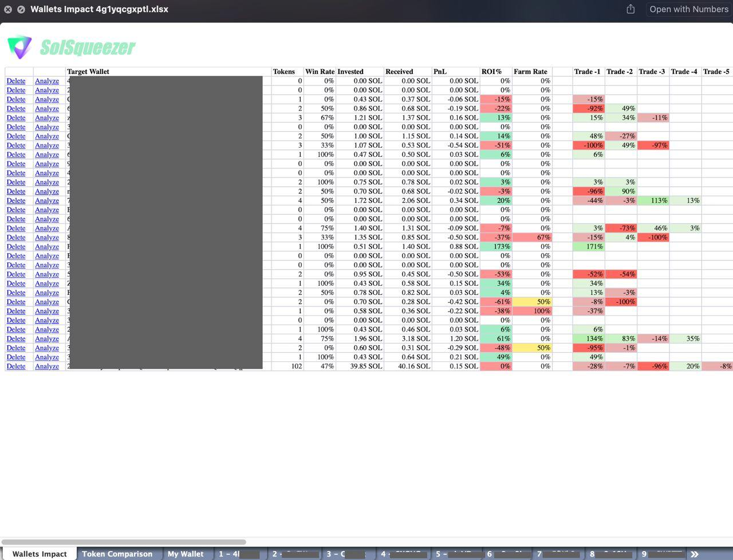Image resolution: width=733 pixels, height=560 pixels.
Task: Open the sheet tab numbered 5
Action: point(457,554)
